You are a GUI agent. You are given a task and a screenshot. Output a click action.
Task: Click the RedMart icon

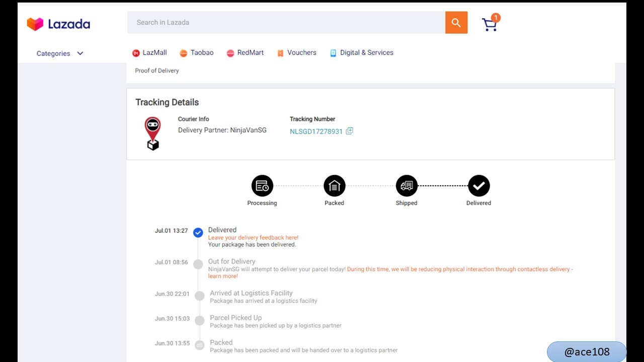[230, 53]
